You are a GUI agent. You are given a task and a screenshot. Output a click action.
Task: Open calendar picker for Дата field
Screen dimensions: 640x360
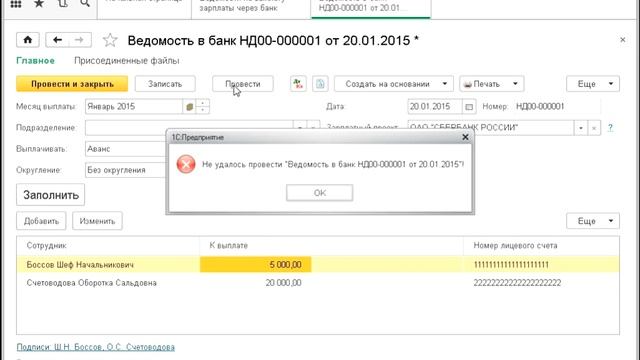pos(469,107)
